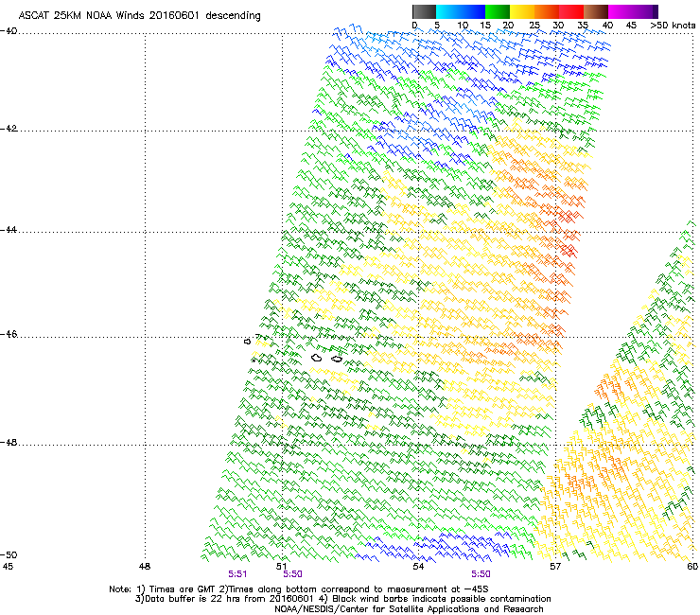Click the red 30-35 knots legend segment
The height and width of the screenshot is (615, 700).
point(571,11)
